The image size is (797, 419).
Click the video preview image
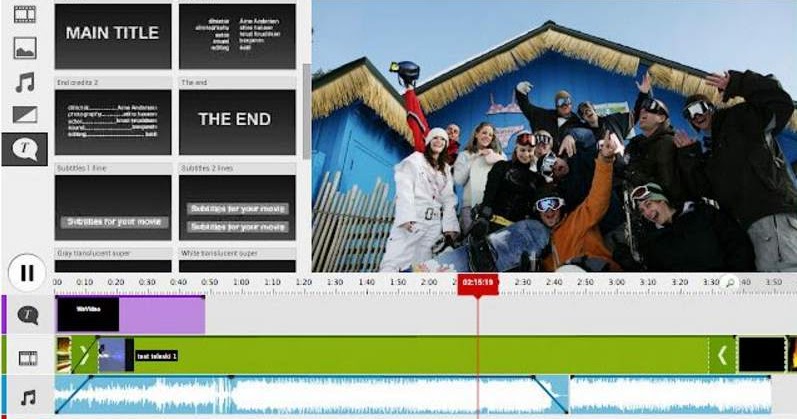click(x=554, y=136)
